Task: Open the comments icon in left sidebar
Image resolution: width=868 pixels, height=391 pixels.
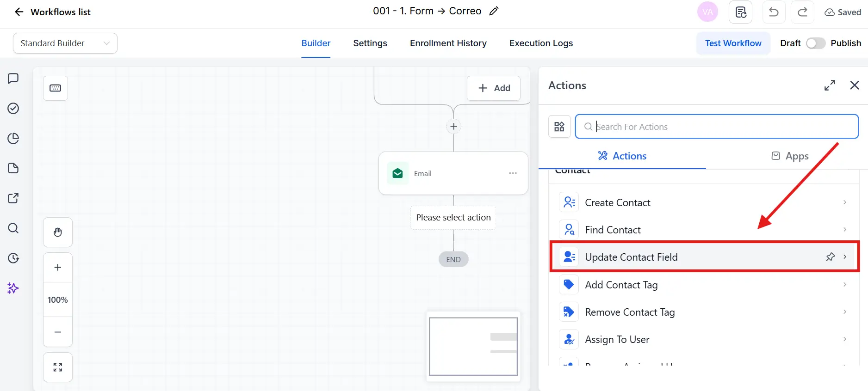Action: (13, 79)
